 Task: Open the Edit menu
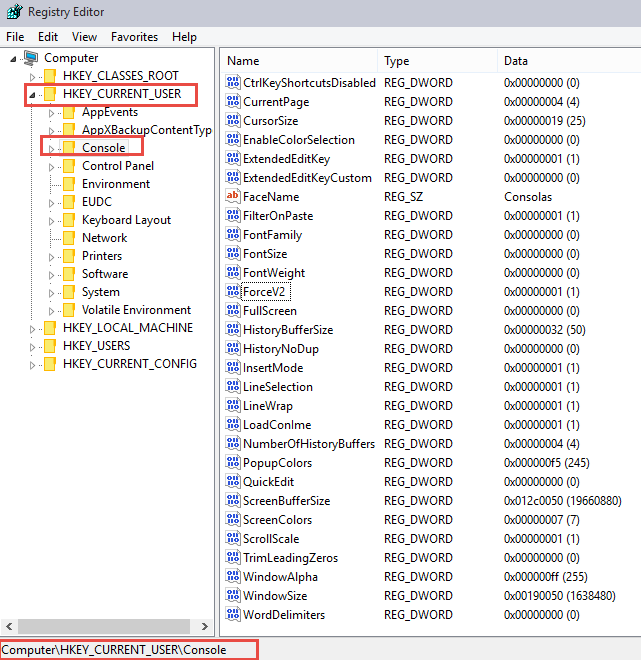[x=48, y=37]
